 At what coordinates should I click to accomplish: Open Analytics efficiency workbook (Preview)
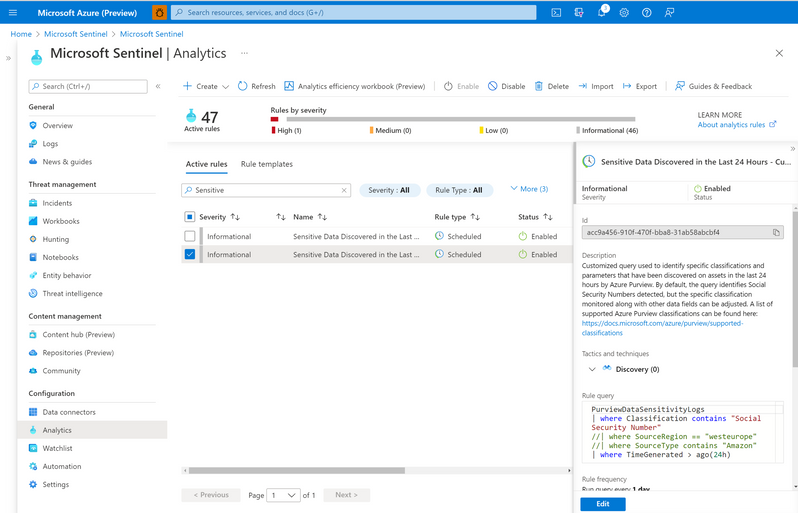(354, 86)
